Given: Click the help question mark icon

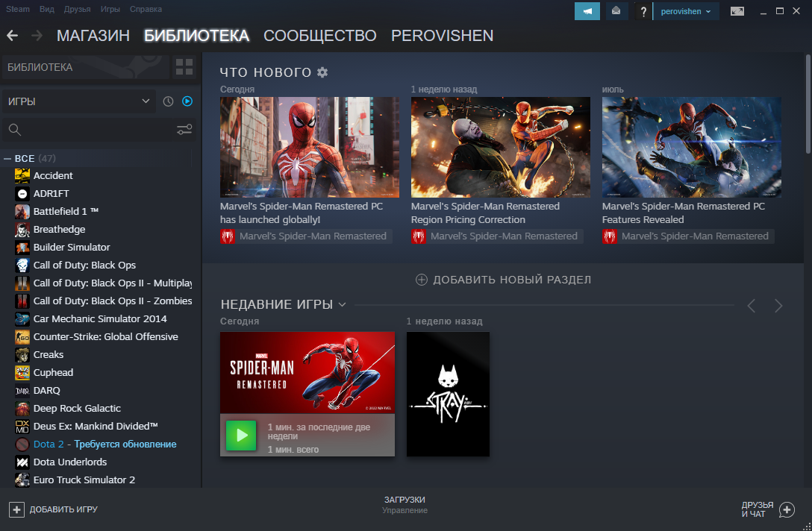Looking at the screenshot, I should point(643,11).
